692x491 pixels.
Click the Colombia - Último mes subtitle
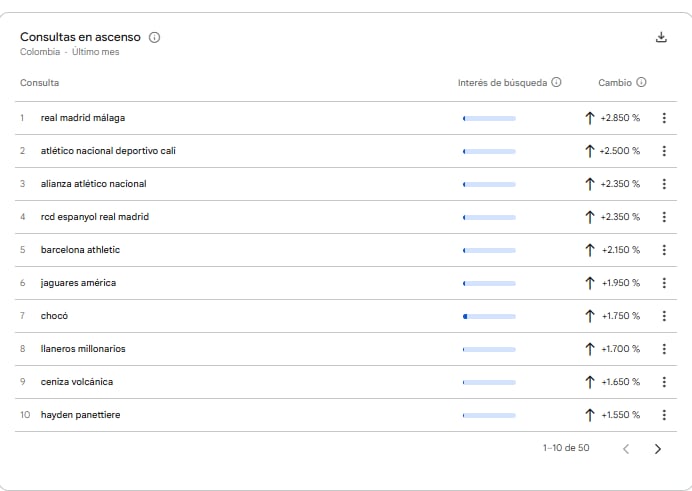pyautogui.click(x=69, y=52)
